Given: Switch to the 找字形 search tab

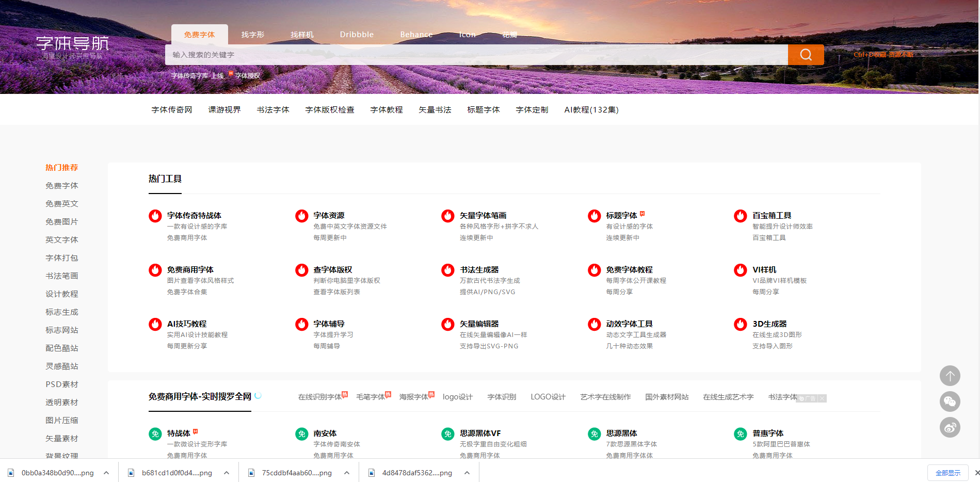Looking at the screenshot, I should tap(253, 35).
